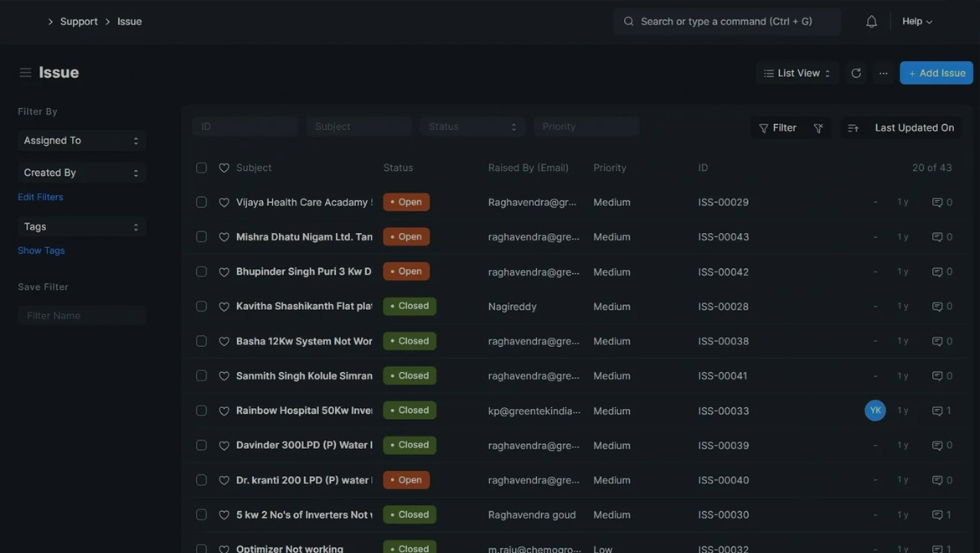Refresh the issue list

856,73
